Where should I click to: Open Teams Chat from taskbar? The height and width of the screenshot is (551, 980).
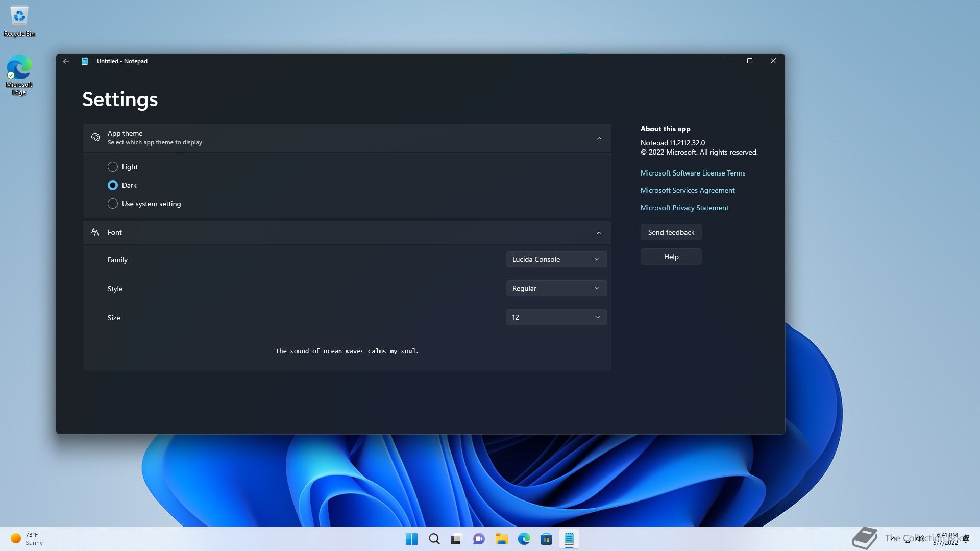(479, 539)
